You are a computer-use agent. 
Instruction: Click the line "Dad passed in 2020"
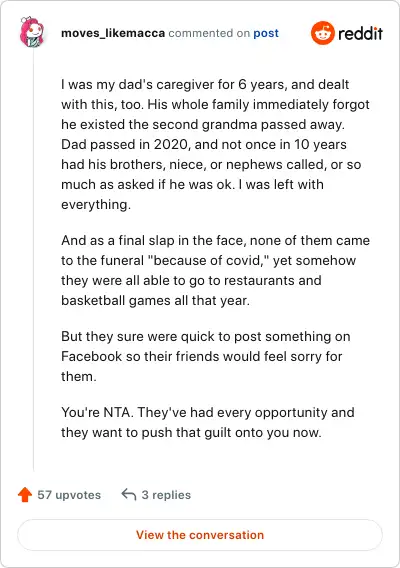coord(204,145)
